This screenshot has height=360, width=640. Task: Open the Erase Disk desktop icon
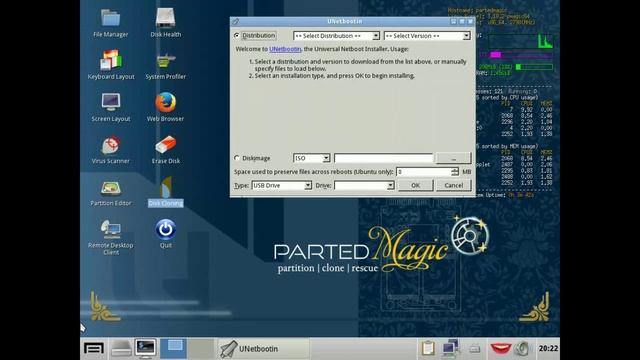coord(165,150)
